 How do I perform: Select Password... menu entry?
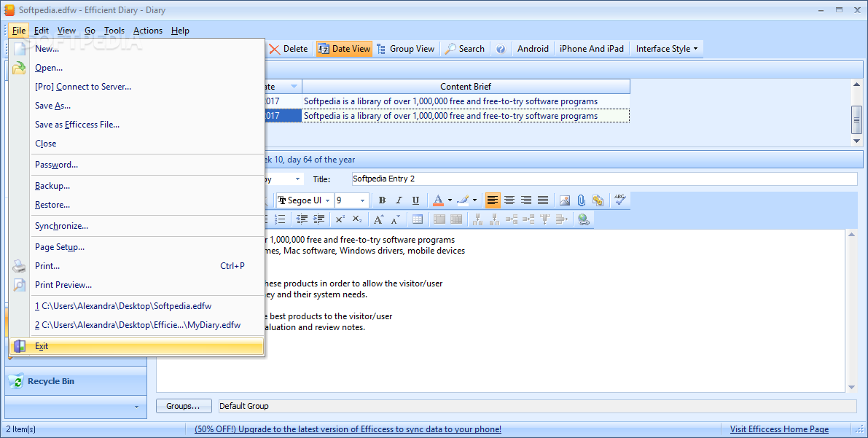(x=136, y=165)
